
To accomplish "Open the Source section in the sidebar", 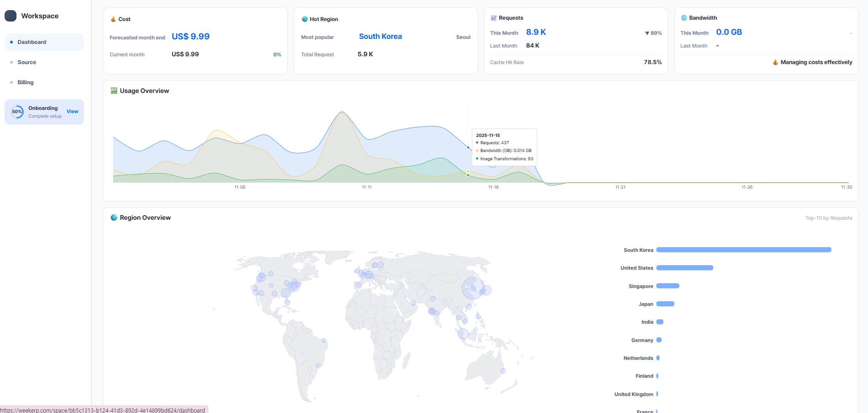I will [27, 62].
